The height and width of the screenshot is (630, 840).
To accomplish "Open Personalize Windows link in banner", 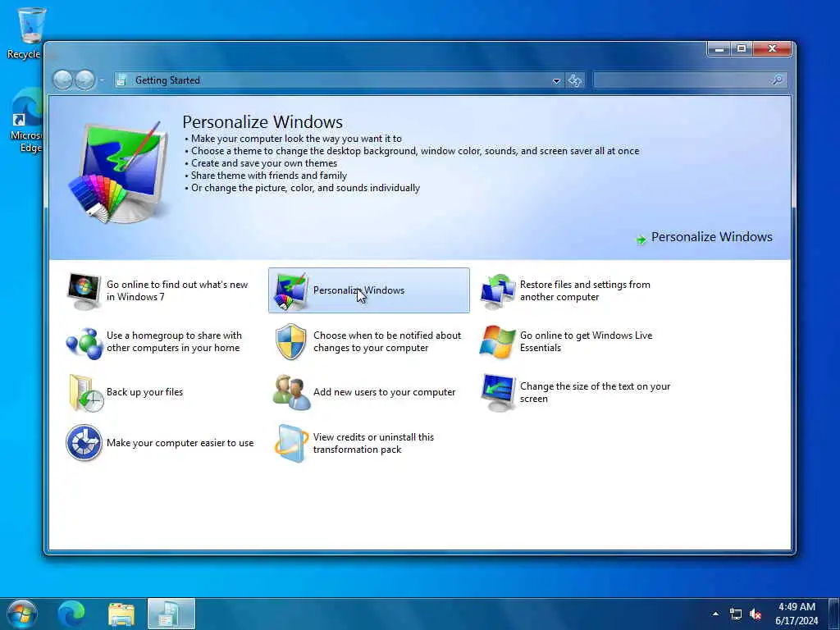I will pos(711,237).
